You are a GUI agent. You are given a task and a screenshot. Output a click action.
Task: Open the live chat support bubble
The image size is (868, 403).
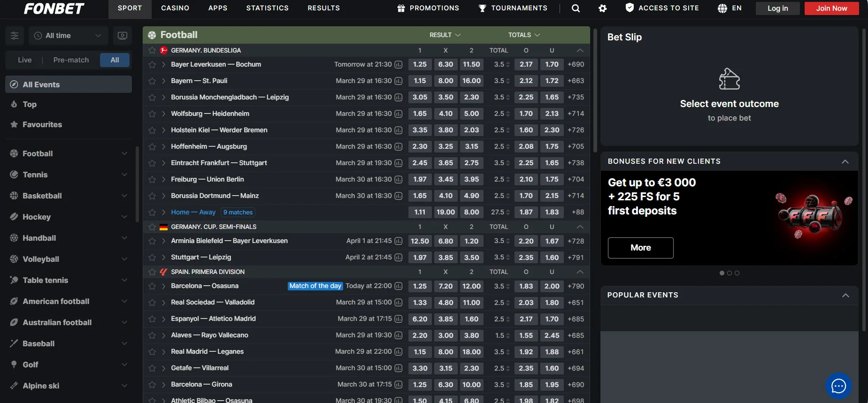[x=838, y=386]
